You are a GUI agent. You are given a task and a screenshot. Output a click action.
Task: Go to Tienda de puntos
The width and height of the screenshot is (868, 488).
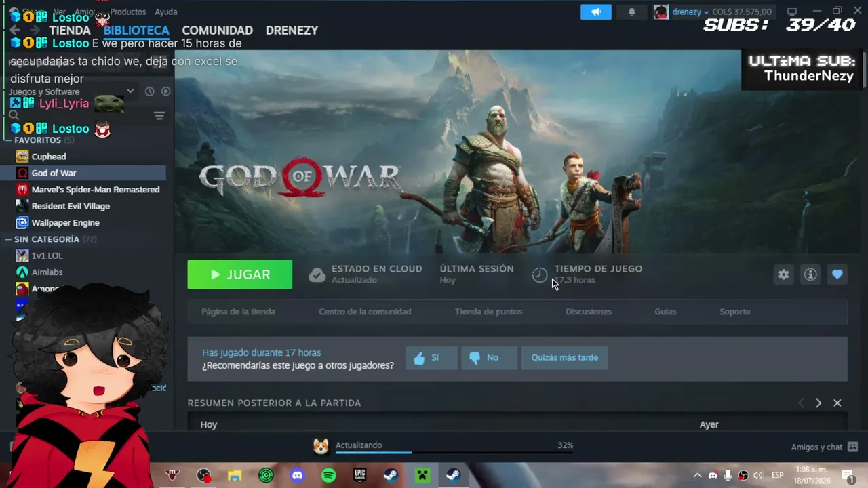tap(488, 312)
